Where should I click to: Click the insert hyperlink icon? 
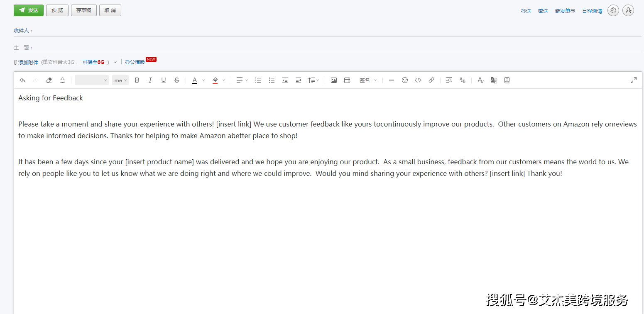pos(431,80)
